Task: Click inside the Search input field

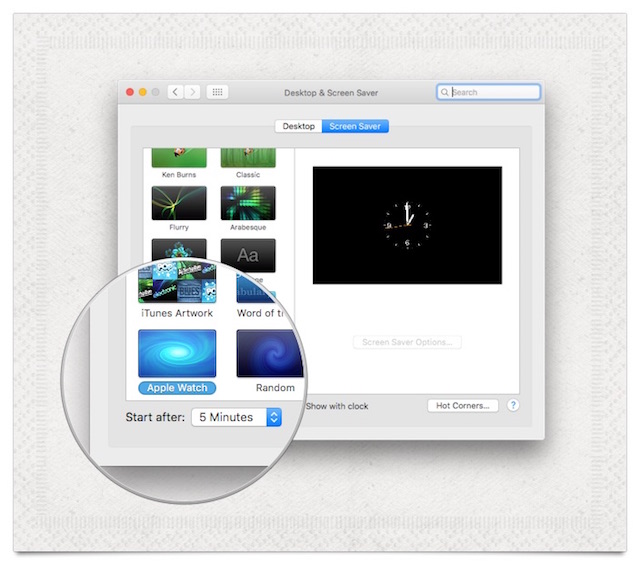Action: [489, 92]
